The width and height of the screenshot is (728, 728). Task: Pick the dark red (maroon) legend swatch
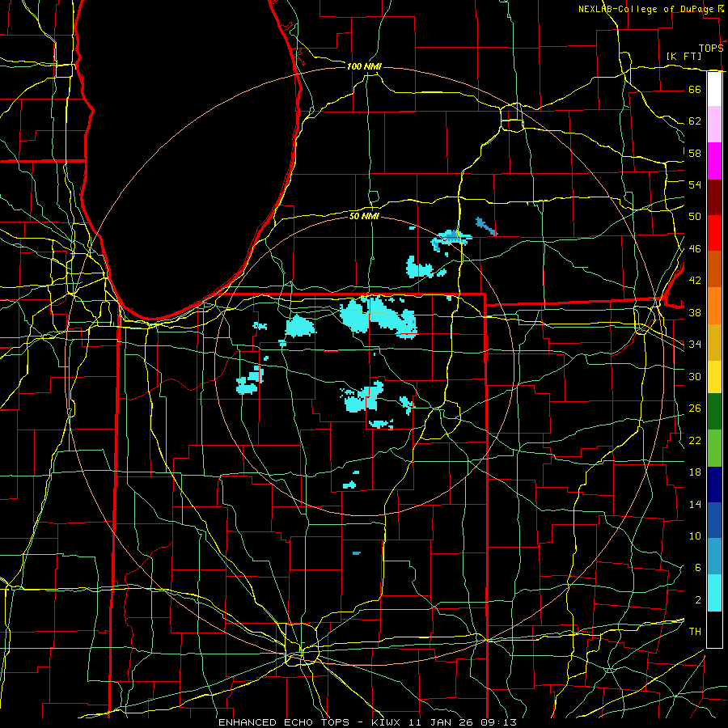coord(714,197)
